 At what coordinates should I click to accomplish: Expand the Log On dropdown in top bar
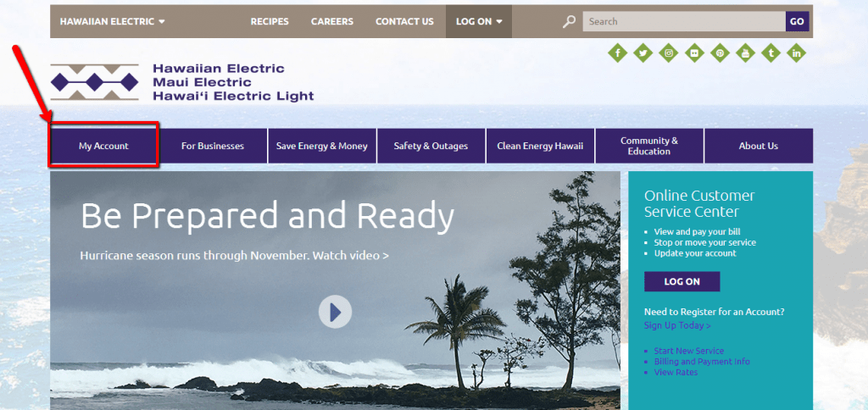pyautogui.click(x=479, y=21)
